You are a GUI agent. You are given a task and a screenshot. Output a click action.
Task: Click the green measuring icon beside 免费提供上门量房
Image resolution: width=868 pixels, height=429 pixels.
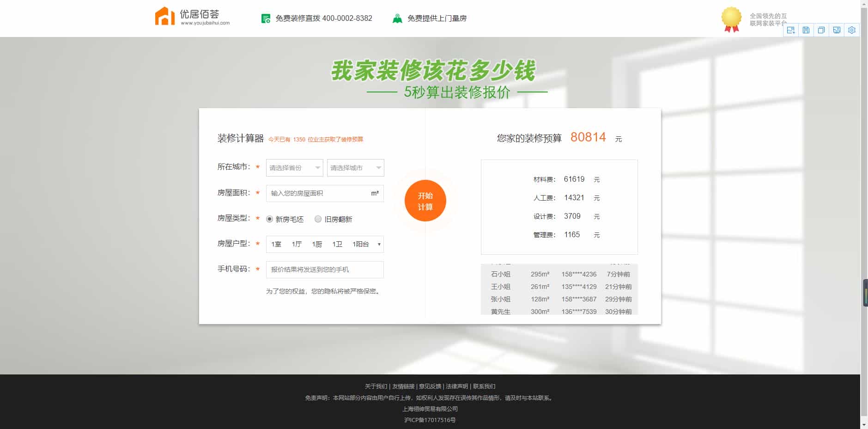pyautogui.click(x=397, y=18)
